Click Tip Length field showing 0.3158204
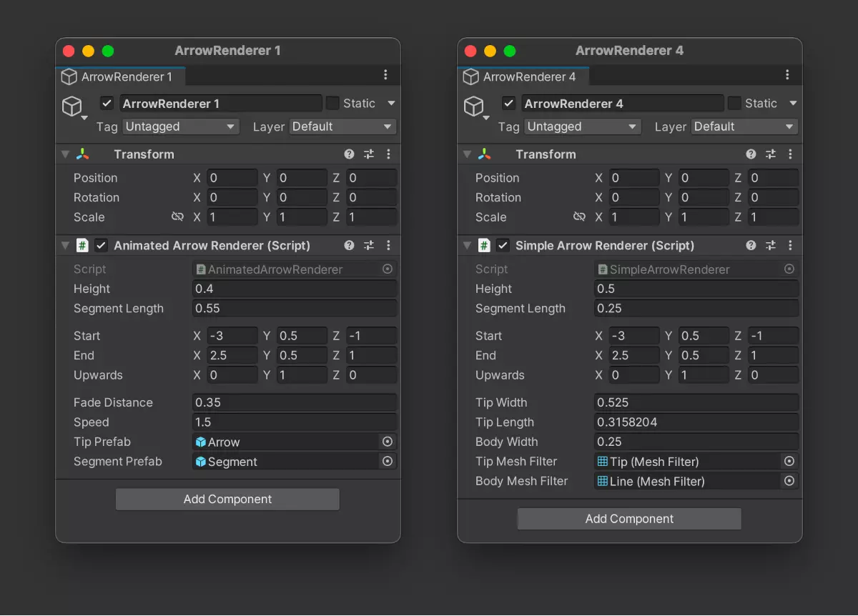Viewport: 858px width, 616px height. pos(696,422)
